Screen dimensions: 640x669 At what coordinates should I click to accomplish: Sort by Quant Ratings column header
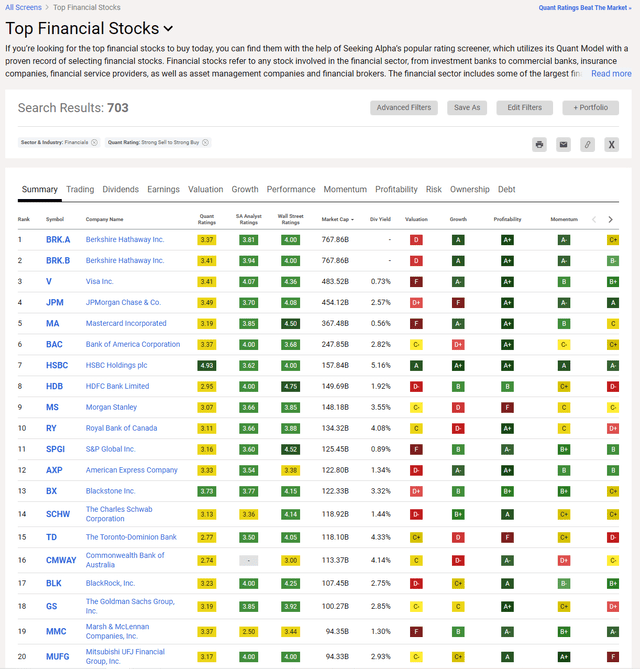[207, 219]
